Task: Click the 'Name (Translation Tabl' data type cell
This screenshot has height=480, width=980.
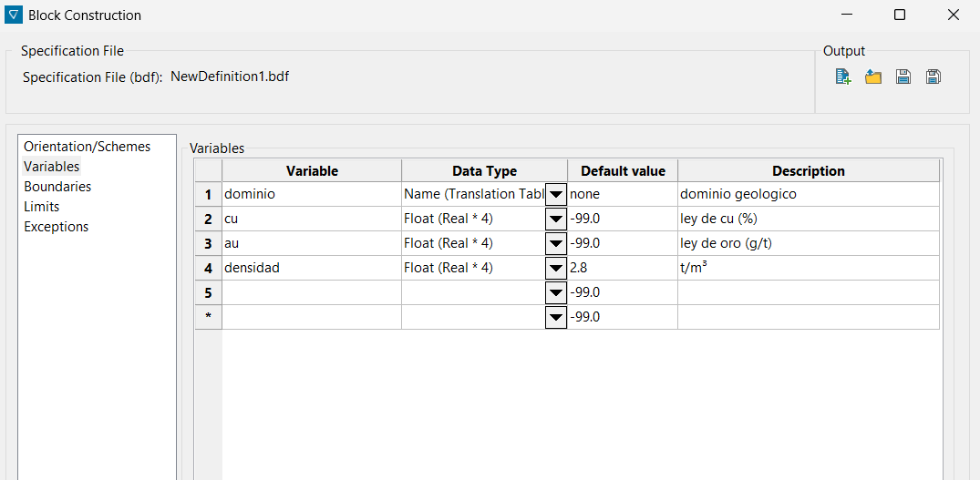Action: click(x=474, y=194)
